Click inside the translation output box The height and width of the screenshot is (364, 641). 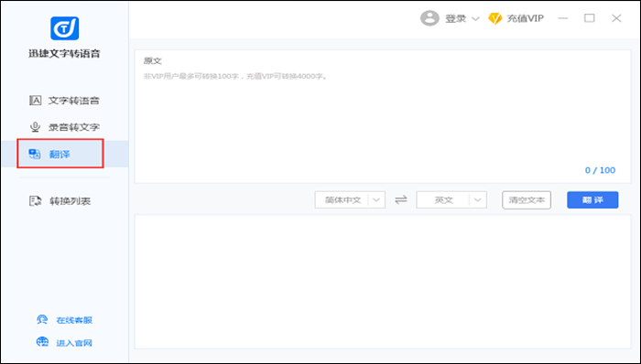(x=383, y=282)
